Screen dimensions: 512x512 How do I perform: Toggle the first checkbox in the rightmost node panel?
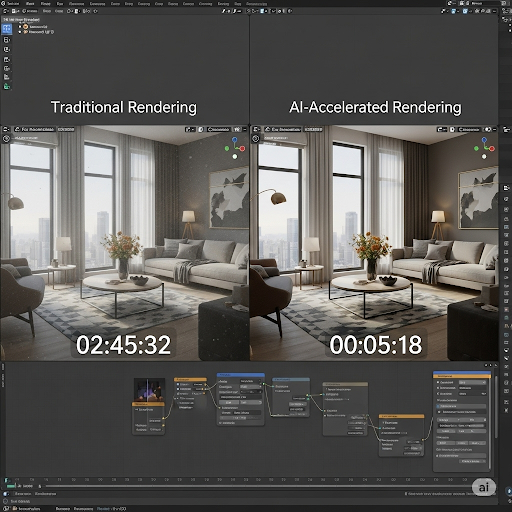[438, 382]
